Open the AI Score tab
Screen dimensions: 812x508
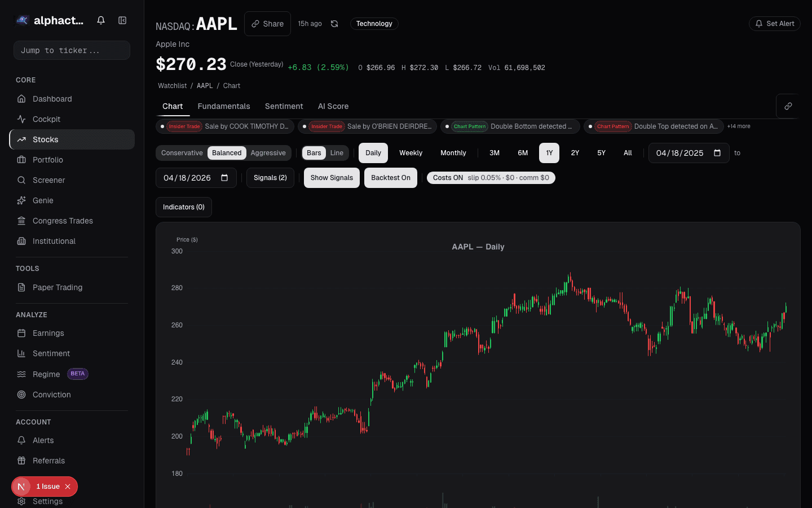pos(333,106)
